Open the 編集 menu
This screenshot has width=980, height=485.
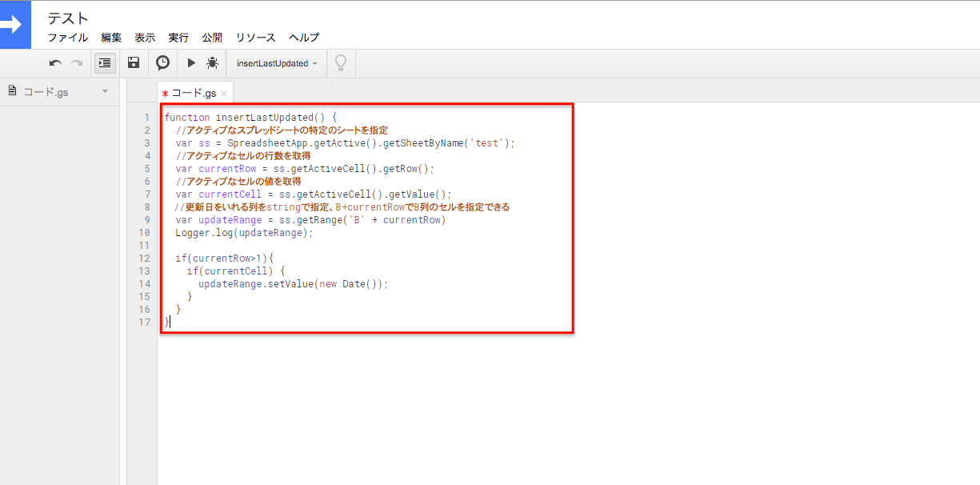(111, 38)
